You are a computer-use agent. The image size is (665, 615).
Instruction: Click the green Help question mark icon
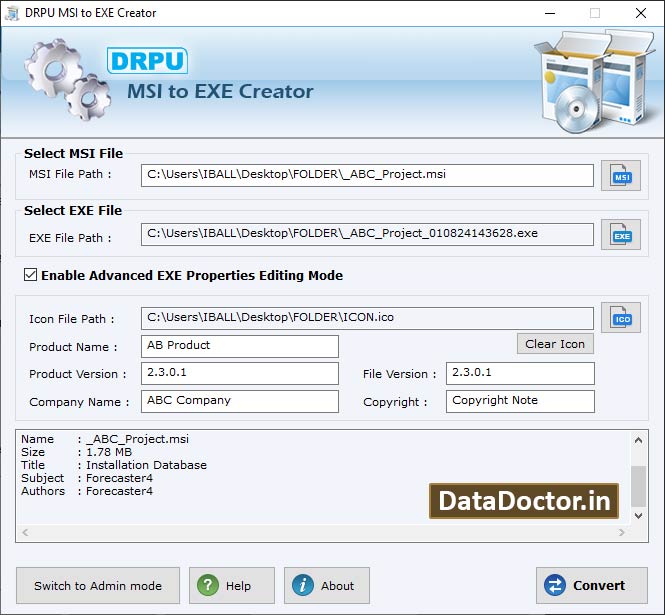pos(208,585)
